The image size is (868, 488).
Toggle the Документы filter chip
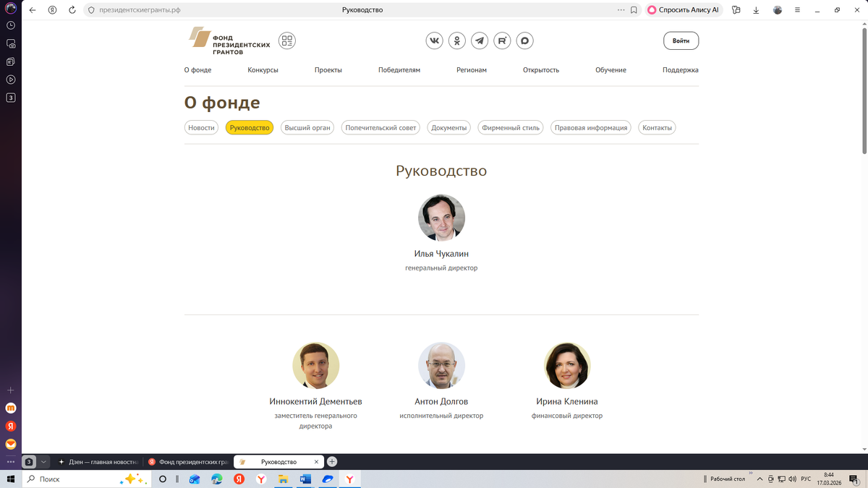(448, 127)
